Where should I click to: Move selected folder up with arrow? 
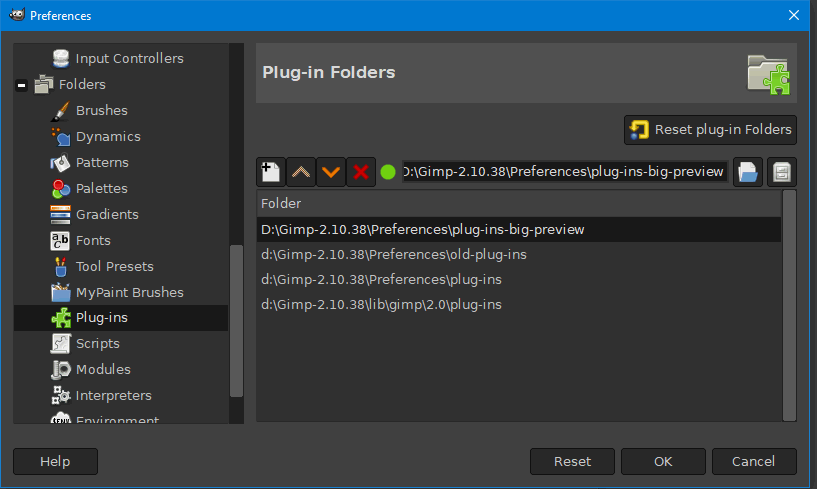301,172
